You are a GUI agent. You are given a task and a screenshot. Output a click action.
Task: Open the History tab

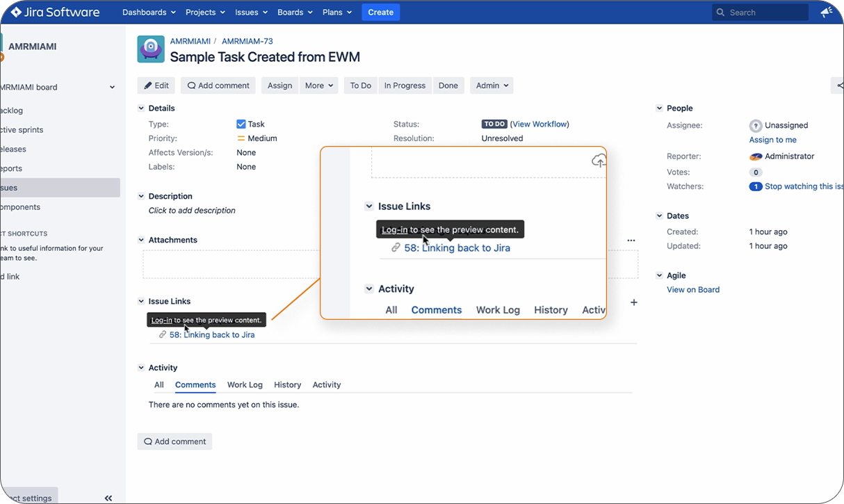(288, 385)
